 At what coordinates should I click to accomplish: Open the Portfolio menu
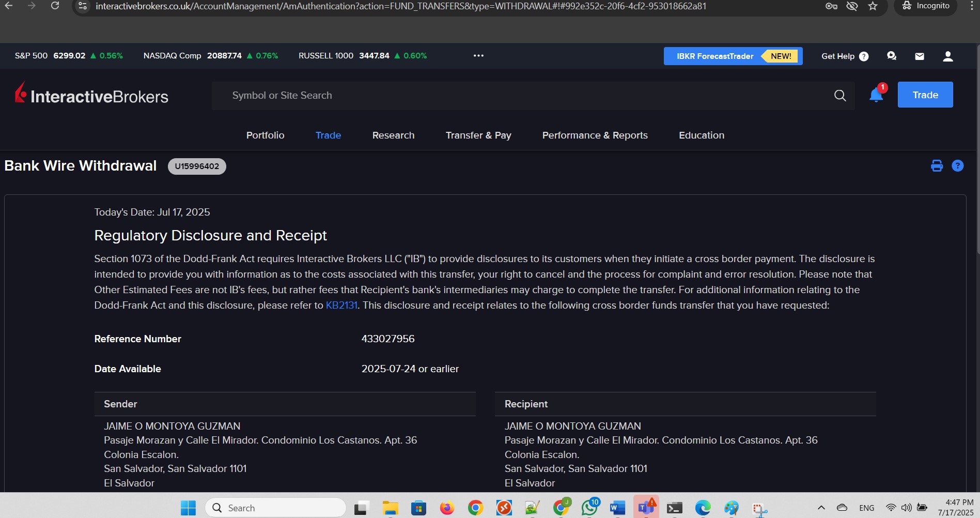tap(265, 135)
